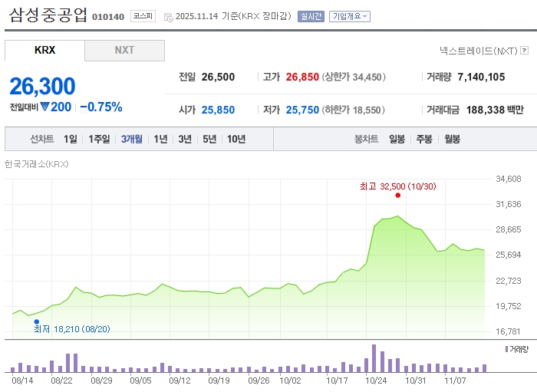The image size is (537, 392).
Task: Switch to 일봉 daily candle chart
Action: point(397,139)
